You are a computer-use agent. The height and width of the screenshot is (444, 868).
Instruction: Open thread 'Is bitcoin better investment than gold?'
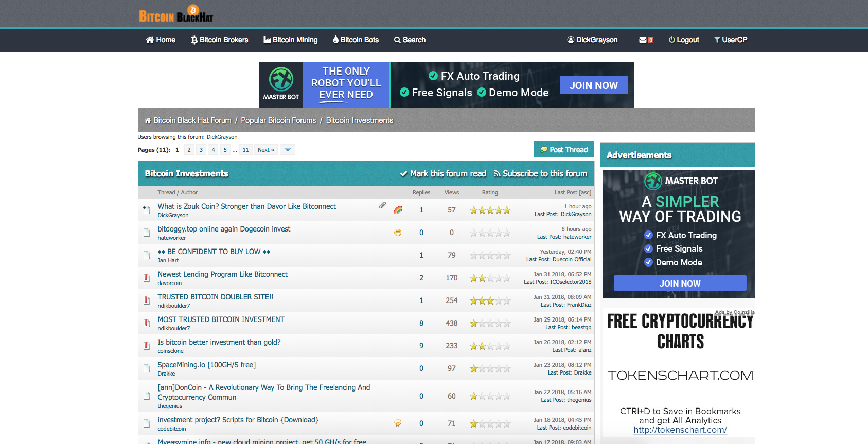click(x=219, y=342)
